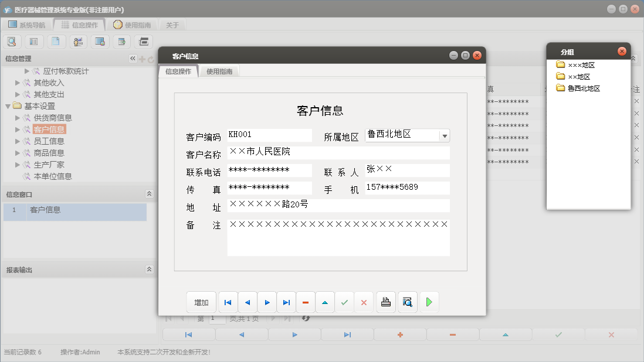
Task: Confirm the record with the green checkmark
Action: [344, 302]
